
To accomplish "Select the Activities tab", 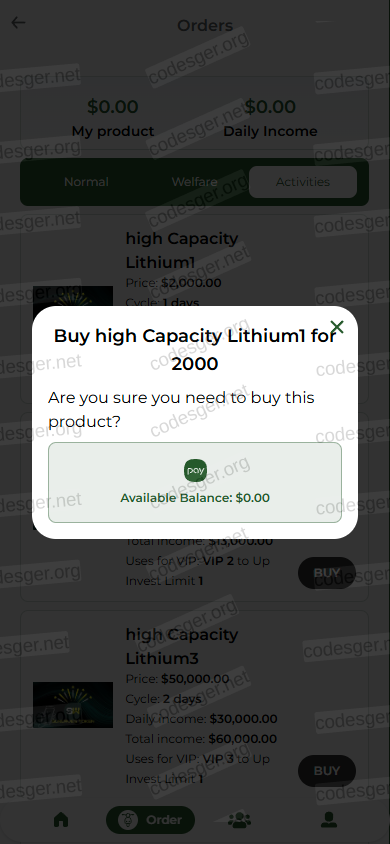I will click(303, 182).
